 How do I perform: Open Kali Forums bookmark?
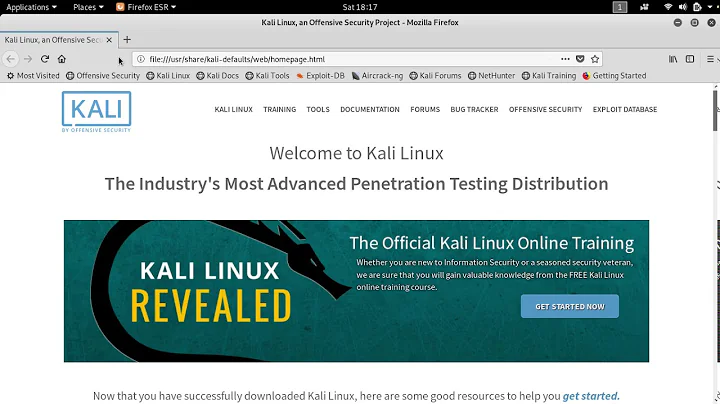point(435,75)
